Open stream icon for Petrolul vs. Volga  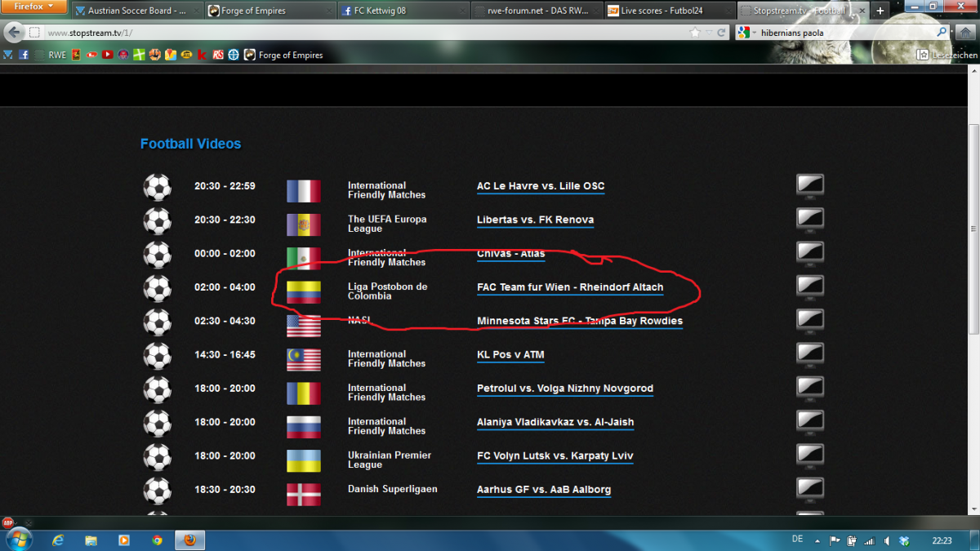[x=810, y=388]
